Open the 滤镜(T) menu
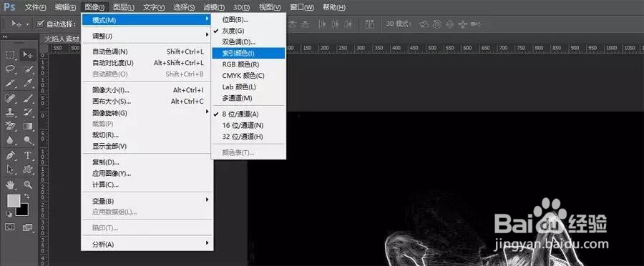Image resolution: width=644 pixels, height=266 pixels. click(x=214, y=7)
